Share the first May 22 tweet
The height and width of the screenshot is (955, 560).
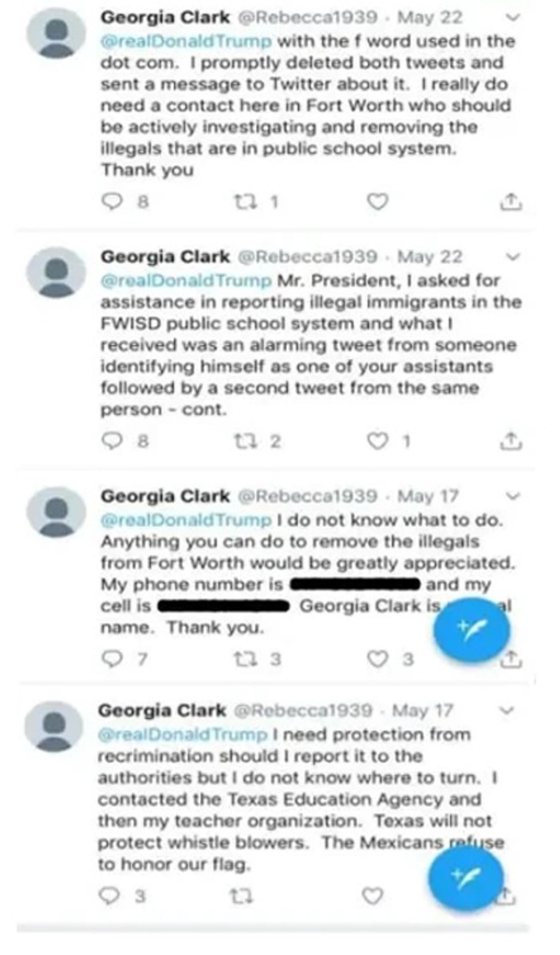511,201
